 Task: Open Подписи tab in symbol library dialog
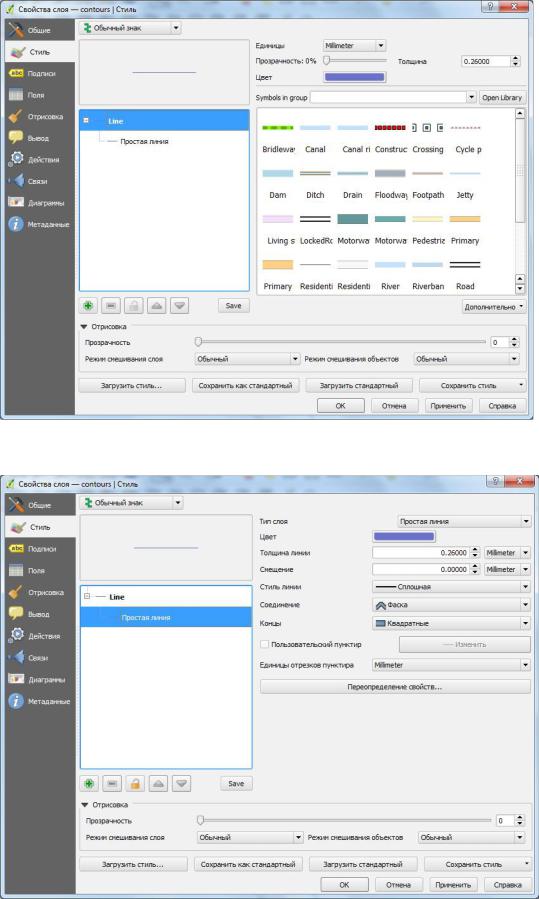tap(38, 73)
